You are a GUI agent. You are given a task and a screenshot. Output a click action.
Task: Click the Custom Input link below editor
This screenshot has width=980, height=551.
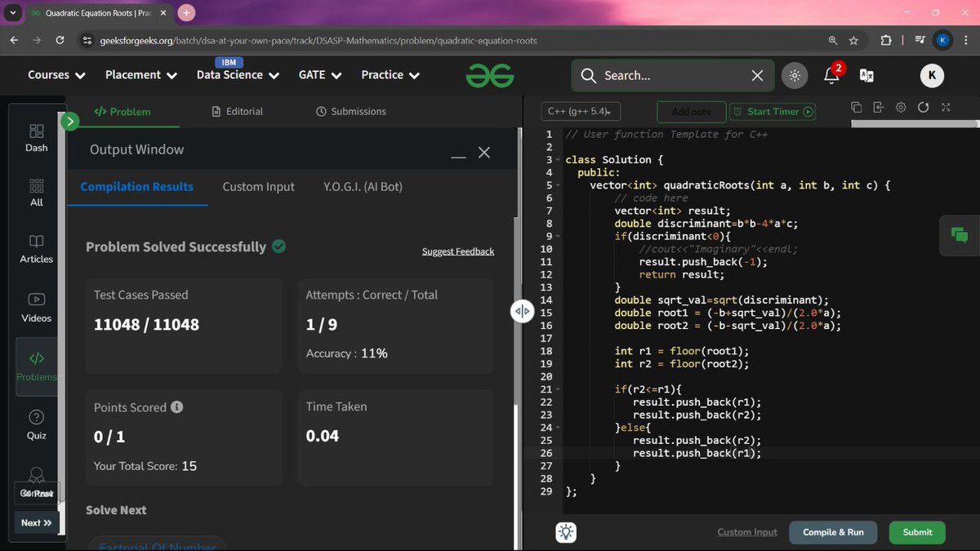coord(747,532)
